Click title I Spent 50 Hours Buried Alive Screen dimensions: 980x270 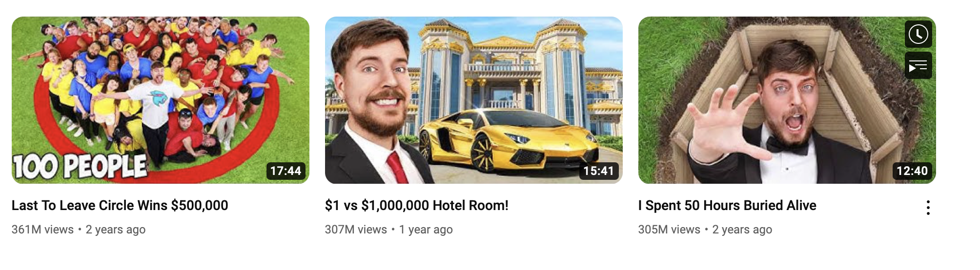(x=727, y=205)
